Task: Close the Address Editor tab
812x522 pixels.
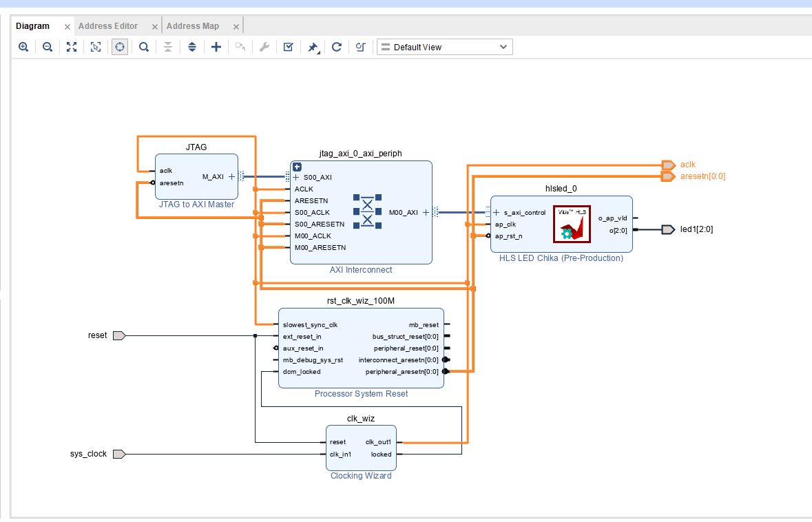Action: pyautogui.click(x=155, y=26)
